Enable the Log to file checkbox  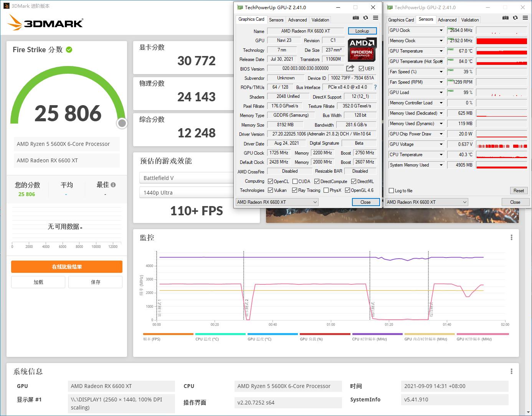tap(392, 191)
